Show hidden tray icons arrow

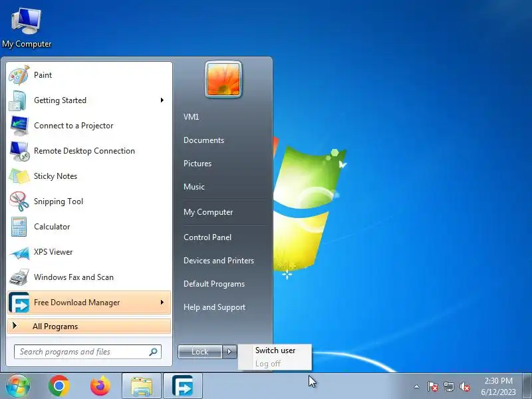(417, 386)
